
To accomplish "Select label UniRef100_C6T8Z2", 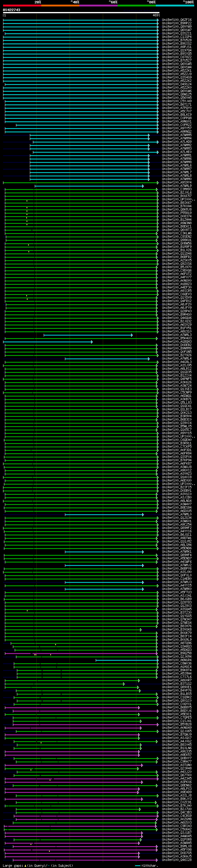I will pos(177,57).
